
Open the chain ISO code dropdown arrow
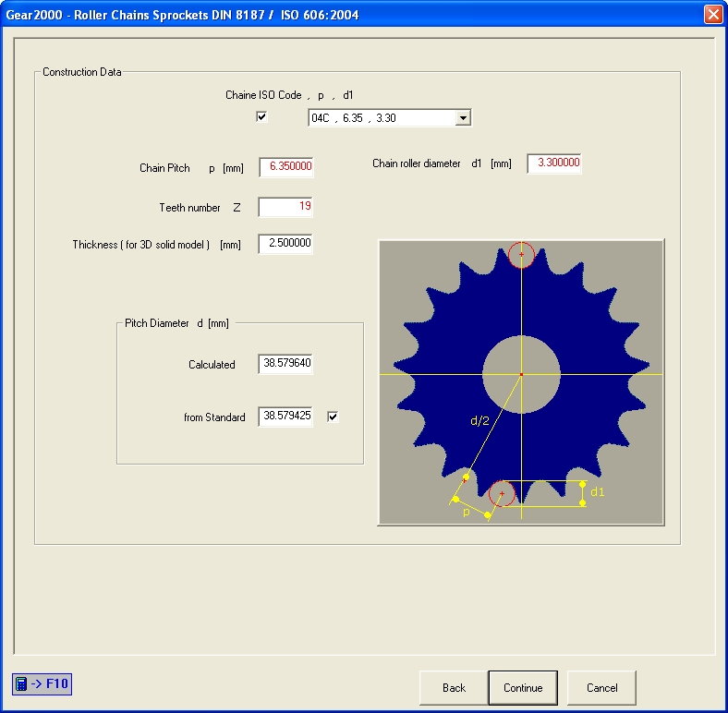click(x=463, y=118)
